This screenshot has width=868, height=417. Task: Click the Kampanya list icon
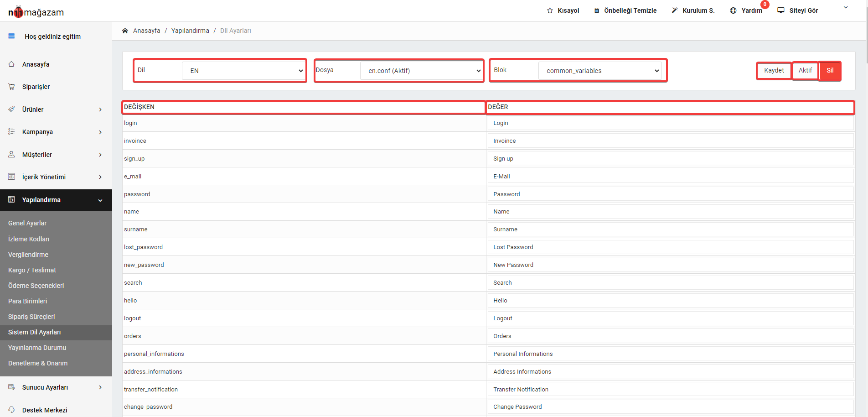coord(11,131)
